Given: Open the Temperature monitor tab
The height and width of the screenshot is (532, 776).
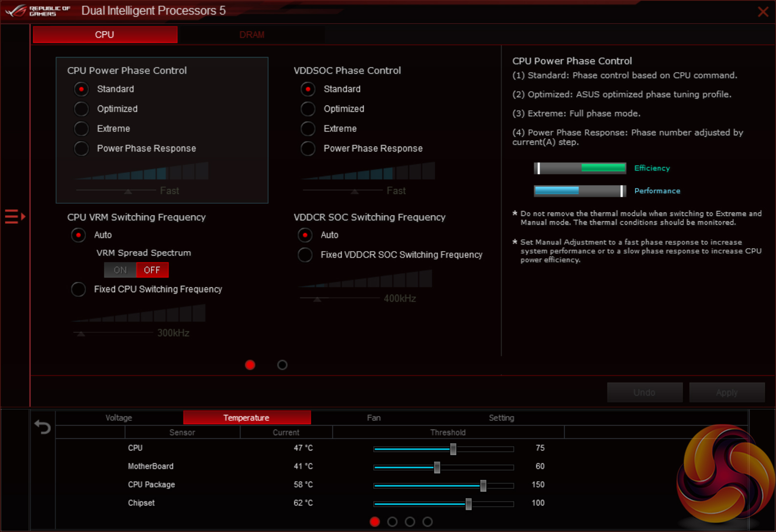Looking at the screenshot, I should click(246, 418).
